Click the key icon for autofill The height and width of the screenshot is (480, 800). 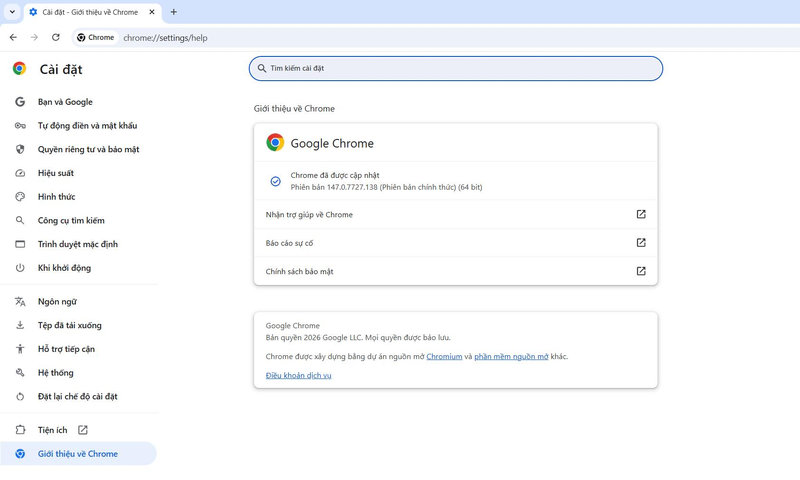[20, 125]
